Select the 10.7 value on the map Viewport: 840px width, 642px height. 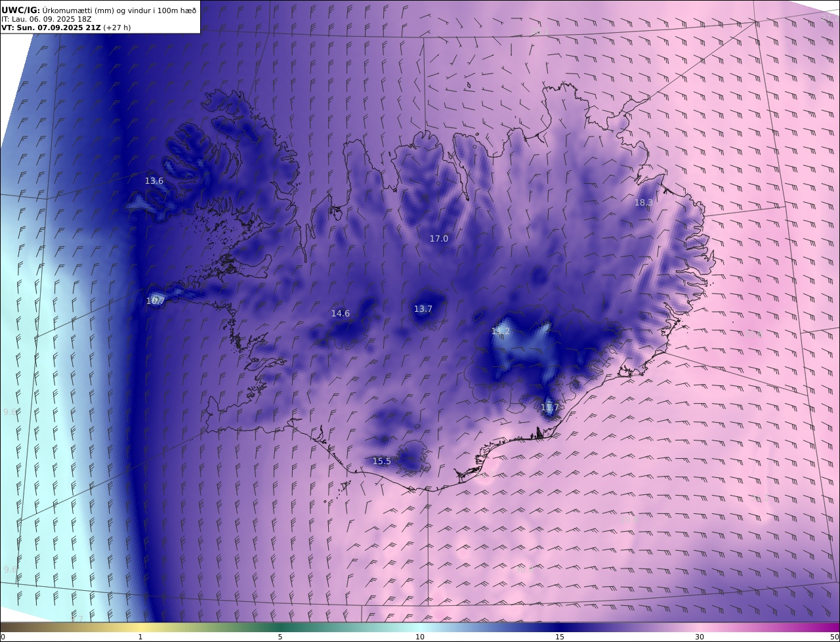[155, 301]
